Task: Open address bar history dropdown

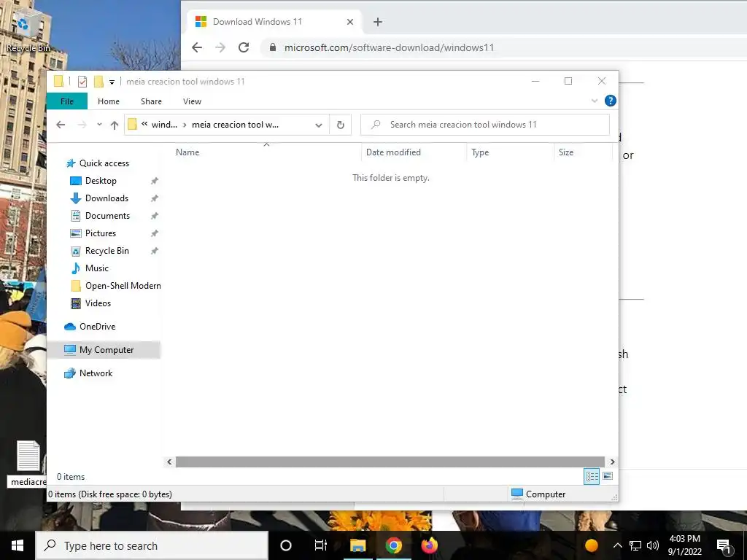Action: coord(319,125)
